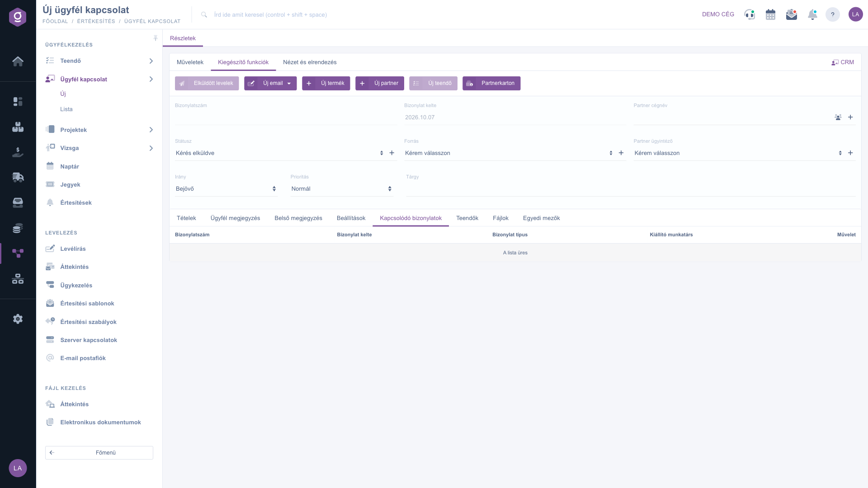Screen dimensions: 868x488
Task: Open the hand with dollar sales icon
Action: pyautogui.click(x=18, y=152)
